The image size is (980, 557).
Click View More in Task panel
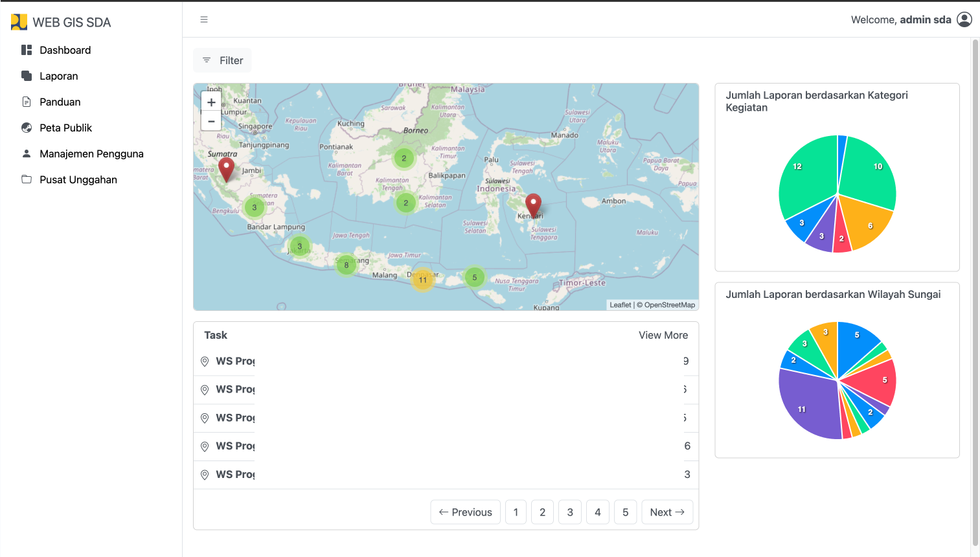coord(663,335)
